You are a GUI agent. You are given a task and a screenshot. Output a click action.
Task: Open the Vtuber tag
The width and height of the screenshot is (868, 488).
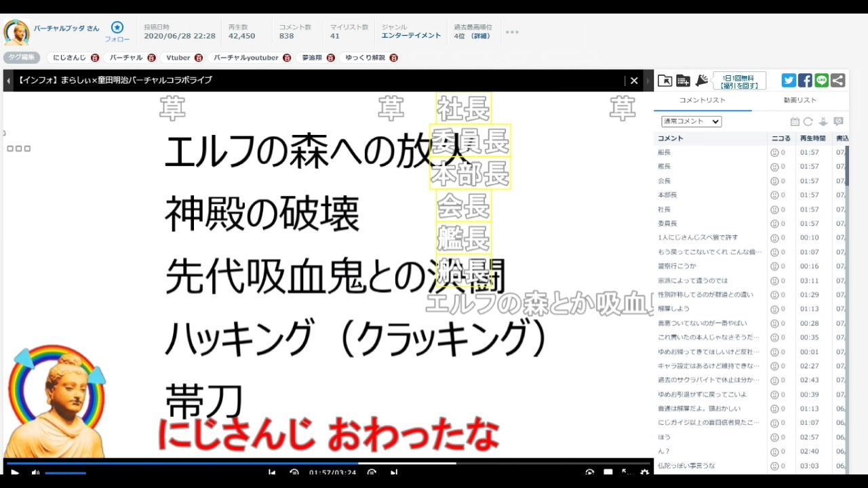(x=178, y=58)
